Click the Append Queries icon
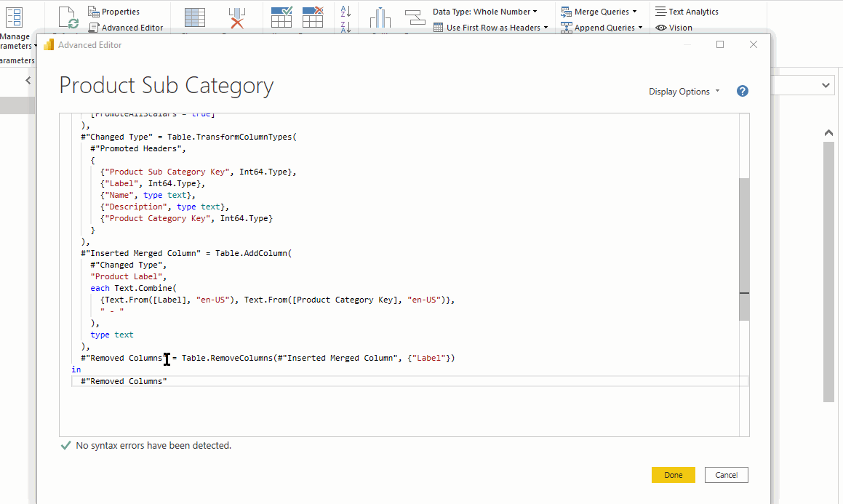The height and width of the screenshot is (504, 843). pyautogui.click(x=566, y=28)
